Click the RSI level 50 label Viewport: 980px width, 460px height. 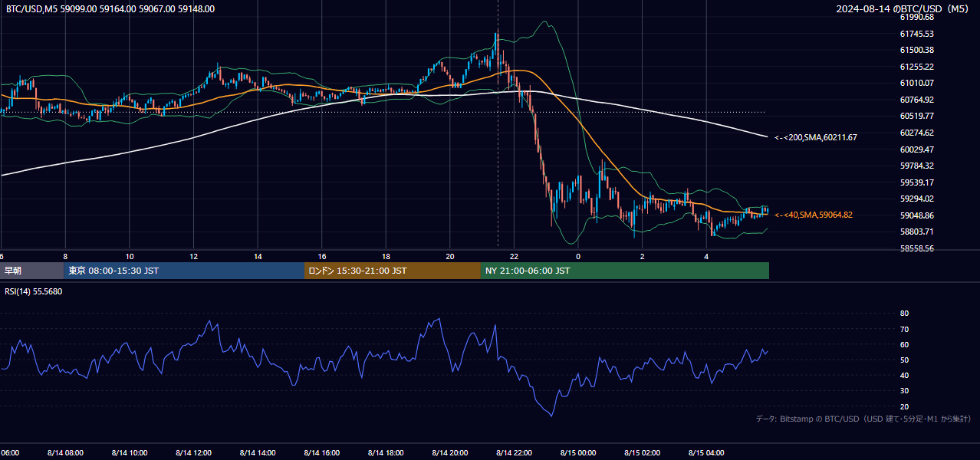(x=904, y=360)
